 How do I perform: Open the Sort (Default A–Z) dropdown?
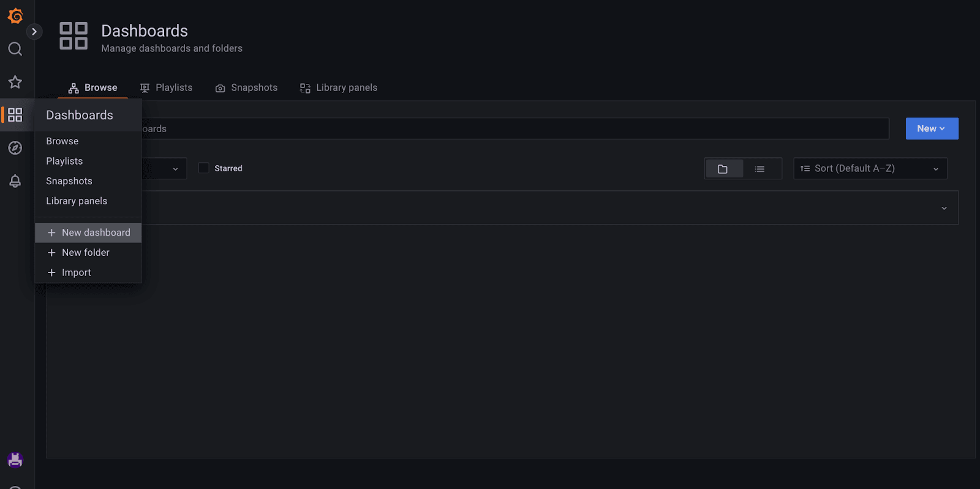pos(870,168)
